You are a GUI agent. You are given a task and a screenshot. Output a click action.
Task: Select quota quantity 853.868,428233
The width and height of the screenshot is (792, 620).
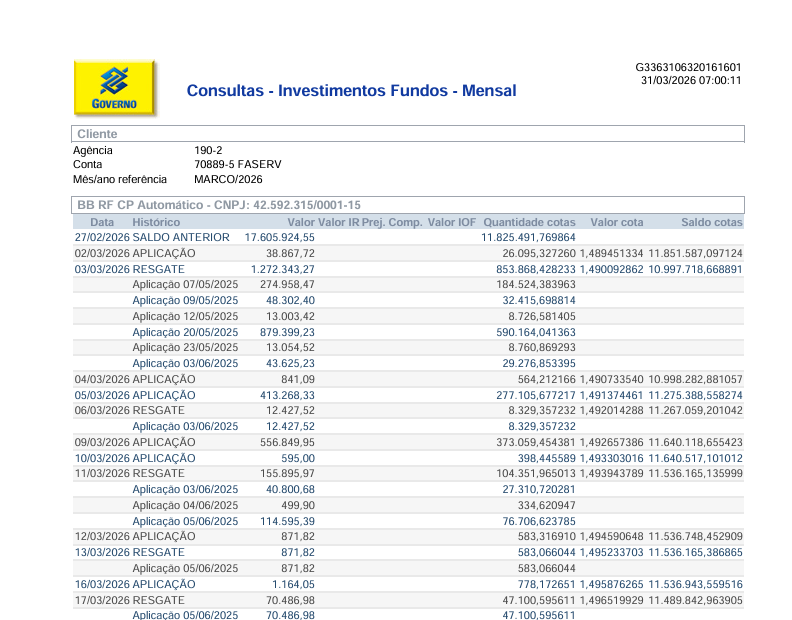click(x=536, y=269)
